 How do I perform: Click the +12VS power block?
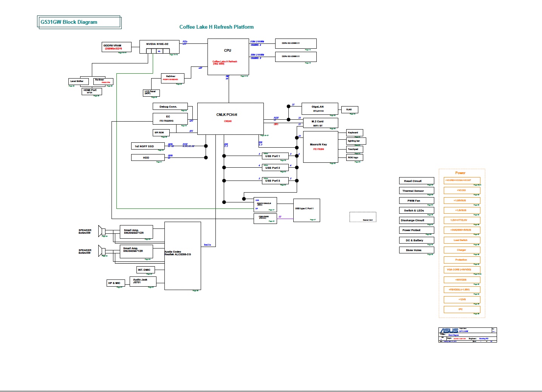pos(462,299)
